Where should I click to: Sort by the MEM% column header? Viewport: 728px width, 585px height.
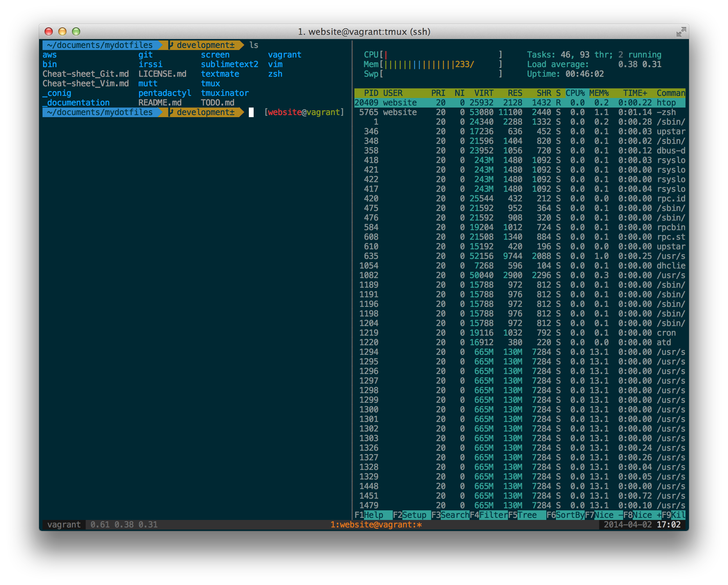(599, 93)
